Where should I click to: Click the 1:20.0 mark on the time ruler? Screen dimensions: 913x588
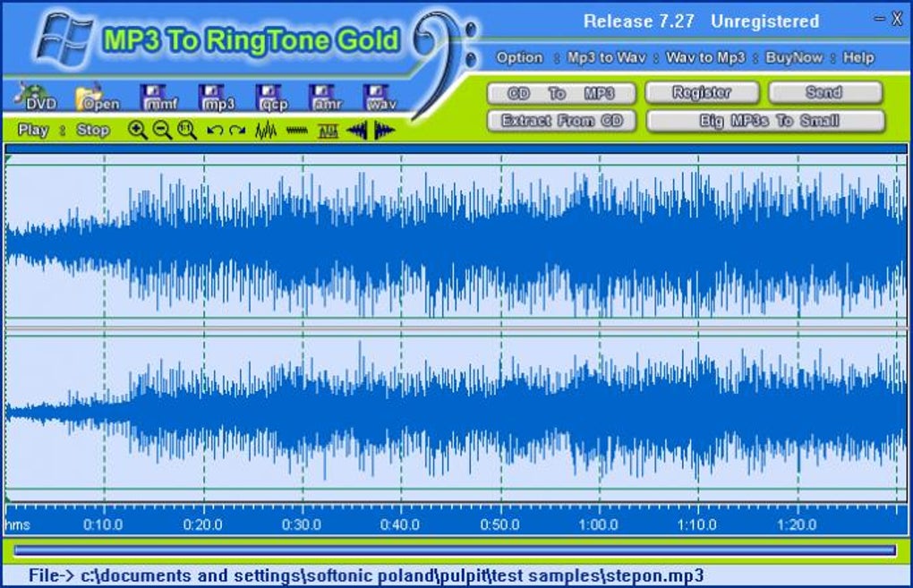click(797, 524)
